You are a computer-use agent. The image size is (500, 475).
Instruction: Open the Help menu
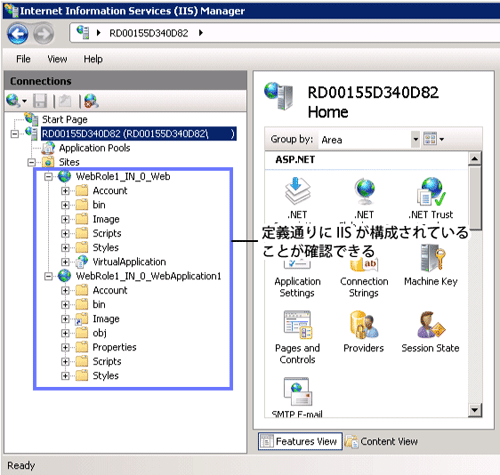pyautogui.click(x=93, y=59)
